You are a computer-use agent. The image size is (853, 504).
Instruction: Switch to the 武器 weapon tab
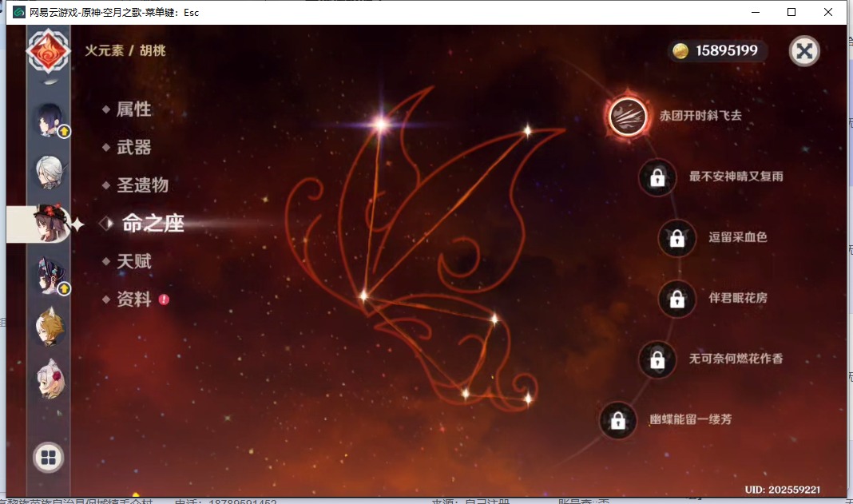(x=133, y=148)
